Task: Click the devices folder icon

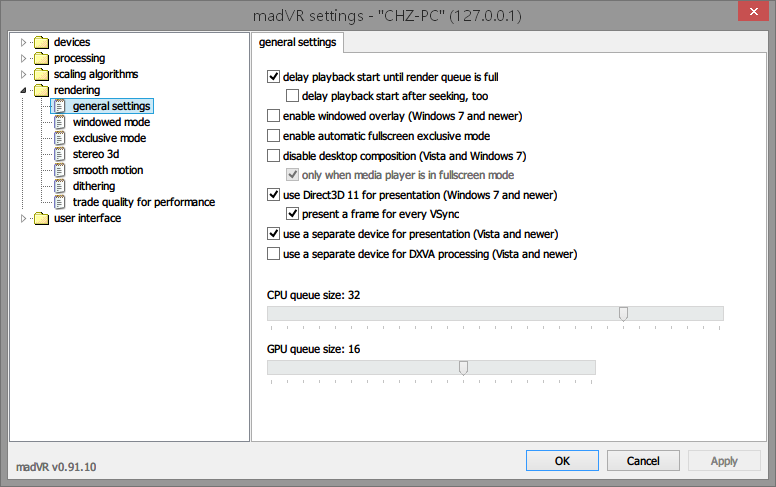Action: (x=41, y=42)
